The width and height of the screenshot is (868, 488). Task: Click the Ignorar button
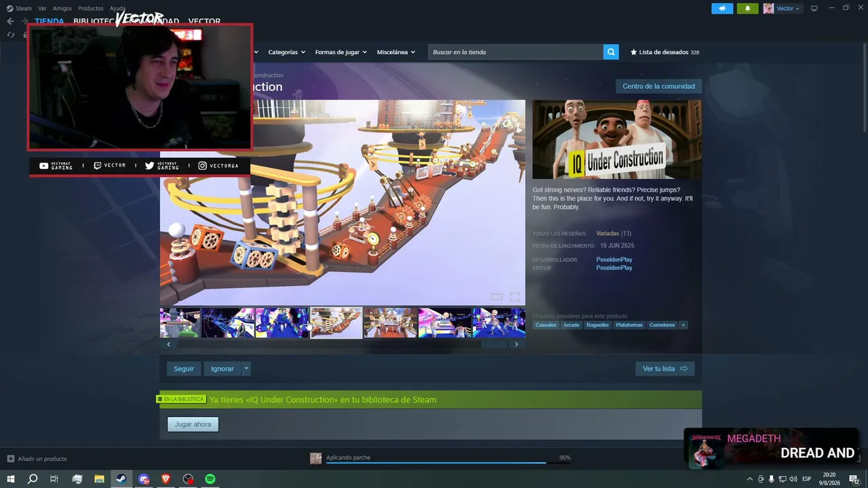pos(222,369)
